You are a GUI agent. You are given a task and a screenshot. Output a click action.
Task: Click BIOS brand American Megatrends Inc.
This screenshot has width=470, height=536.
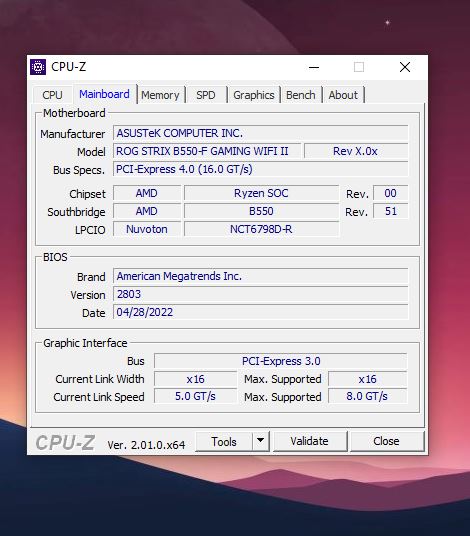tap(260, 276)
